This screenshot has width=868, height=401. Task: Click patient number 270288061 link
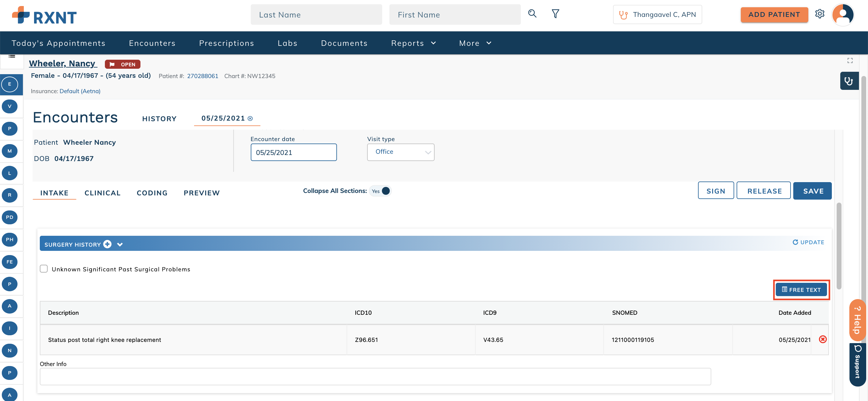pyautogui.click(x=203, y=76)
